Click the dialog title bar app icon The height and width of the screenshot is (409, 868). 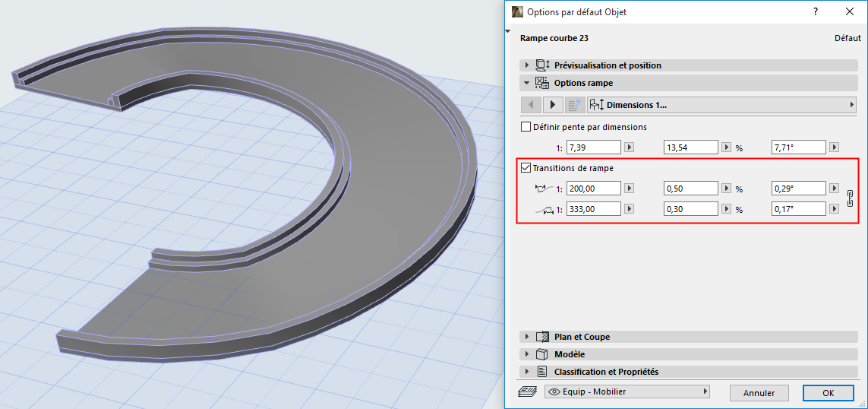click(517, 11)
